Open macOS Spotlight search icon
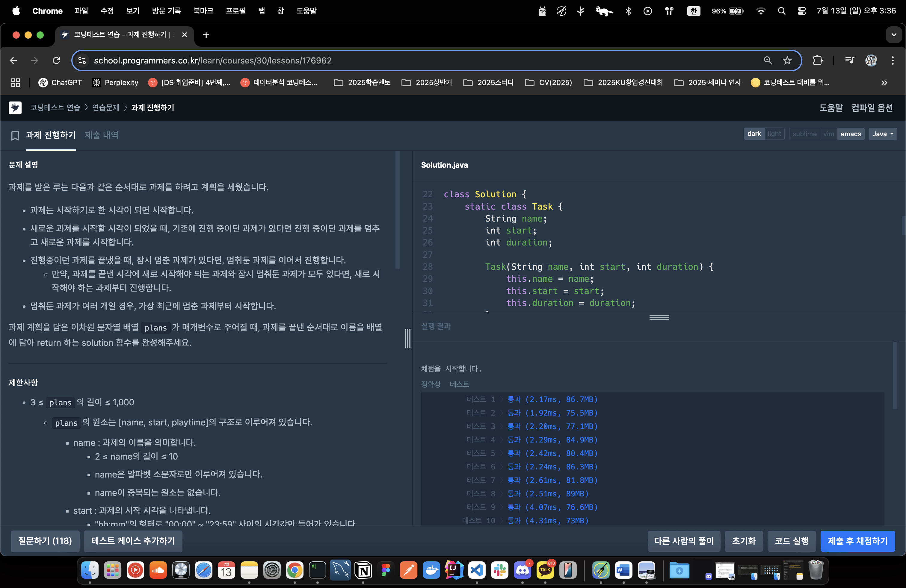Screen dimensions: 906x588 [x=782, y=11]
